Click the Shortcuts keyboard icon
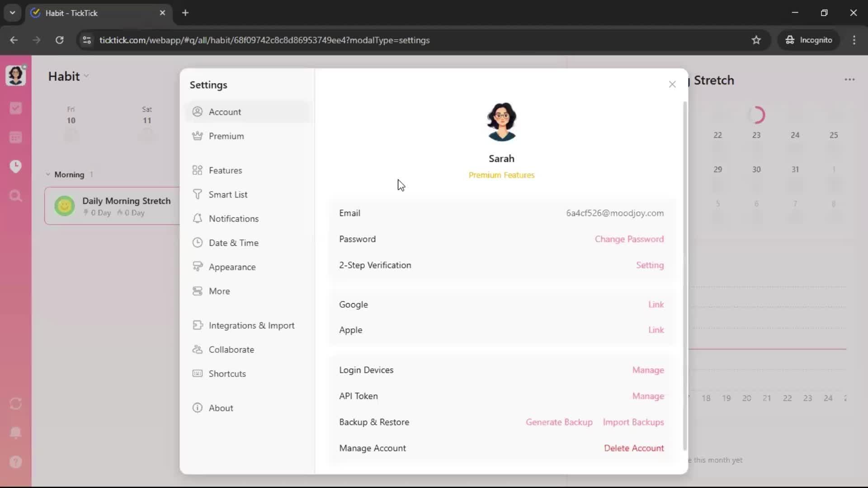This screenshot has width=868, height=488. [198, 374]
